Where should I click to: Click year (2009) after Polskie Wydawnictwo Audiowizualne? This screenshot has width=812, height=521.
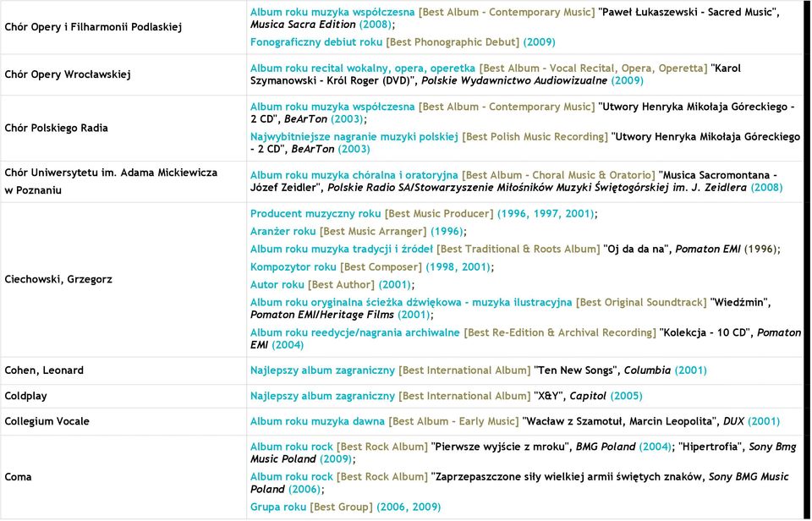[x=627, y=80]
